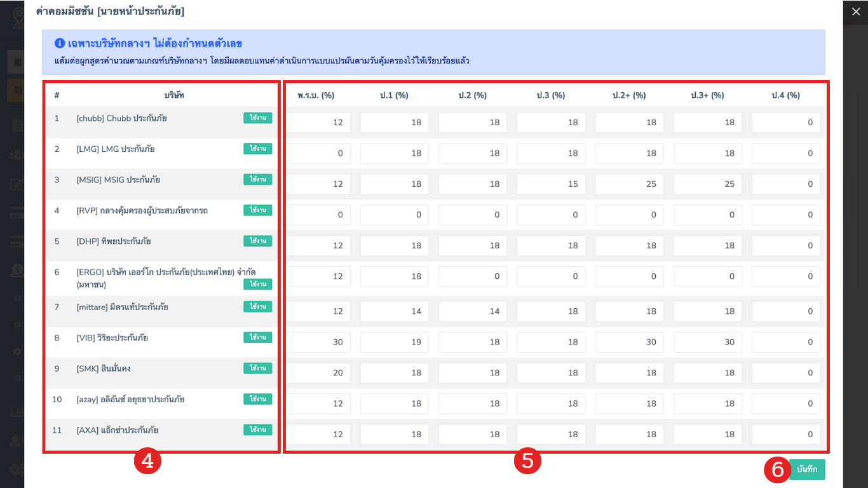Click the info icon in the blue notice

pyautogui.click(x=60, y=44)
